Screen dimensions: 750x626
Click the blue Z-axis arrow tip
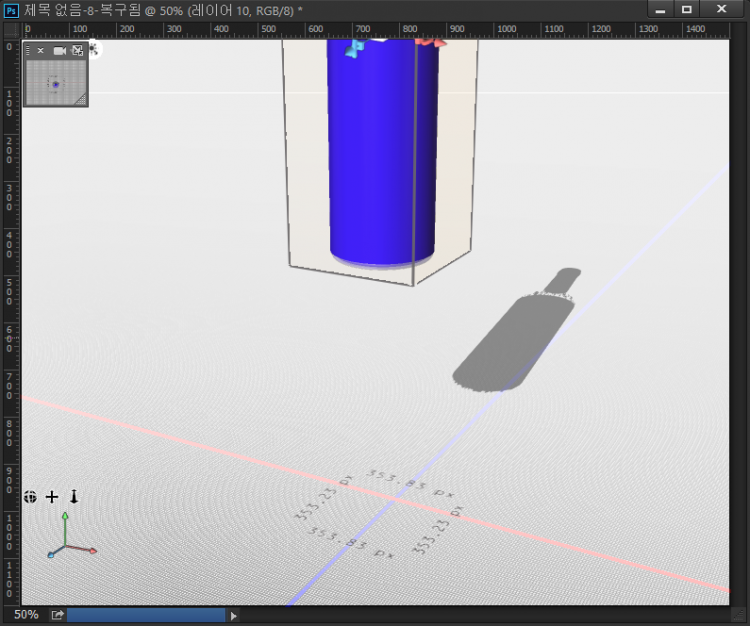[49, 554]
